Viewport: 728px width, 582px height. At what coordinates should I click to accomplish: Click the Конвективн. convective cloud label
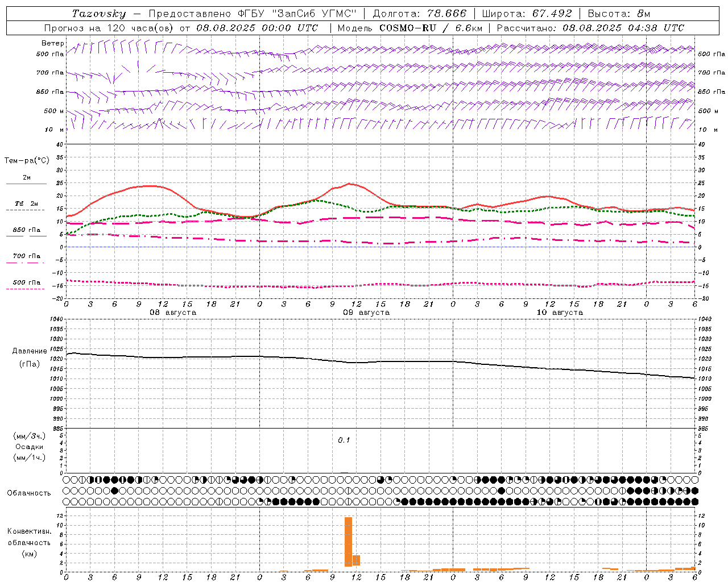tap(29, 531)
